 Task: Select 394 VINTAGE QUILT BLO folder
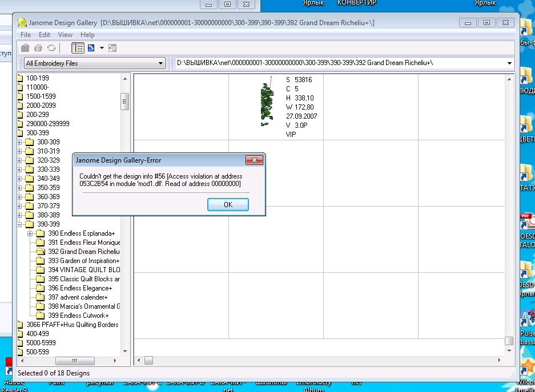pos(84,270)
